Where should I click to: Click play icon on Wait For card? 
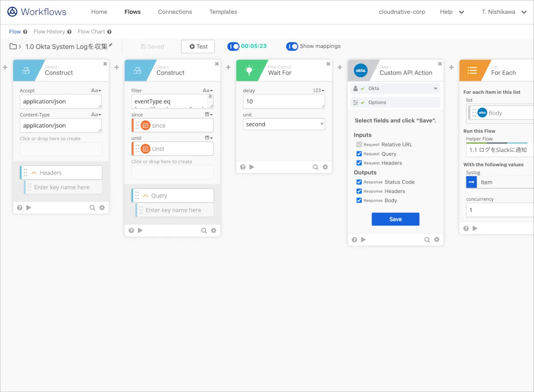(252, 167)
